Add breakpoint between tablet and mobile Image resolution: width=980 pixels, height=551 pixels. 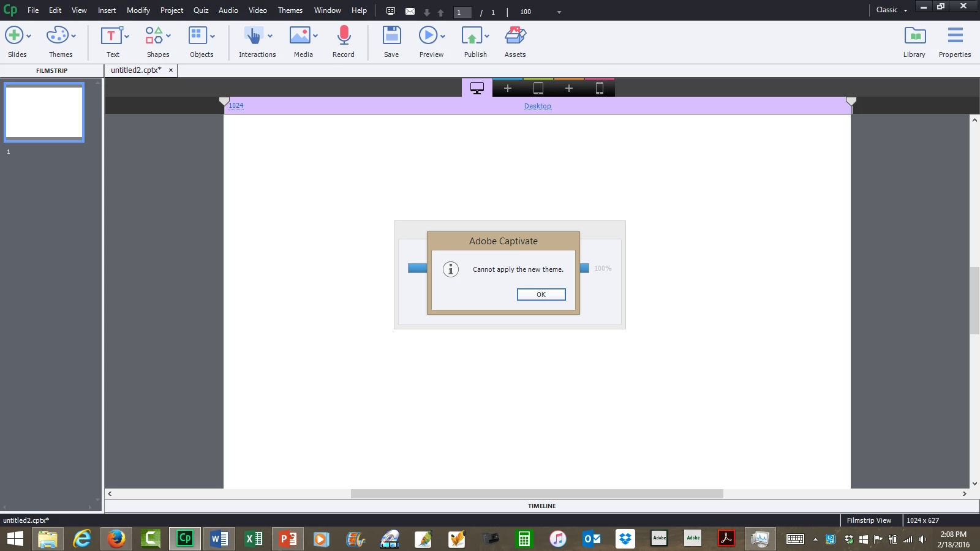click(569, 88)
